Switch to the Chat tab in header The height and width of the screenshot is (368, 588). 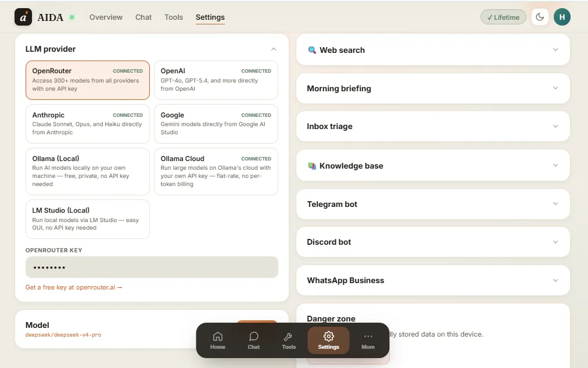click(144, 17)
